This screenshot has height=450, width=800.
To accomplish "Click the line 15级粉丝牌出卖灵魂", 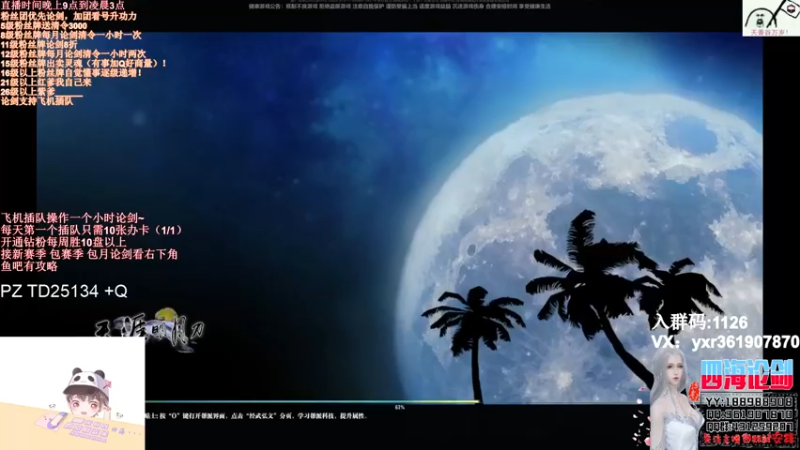I will [84, 63].
